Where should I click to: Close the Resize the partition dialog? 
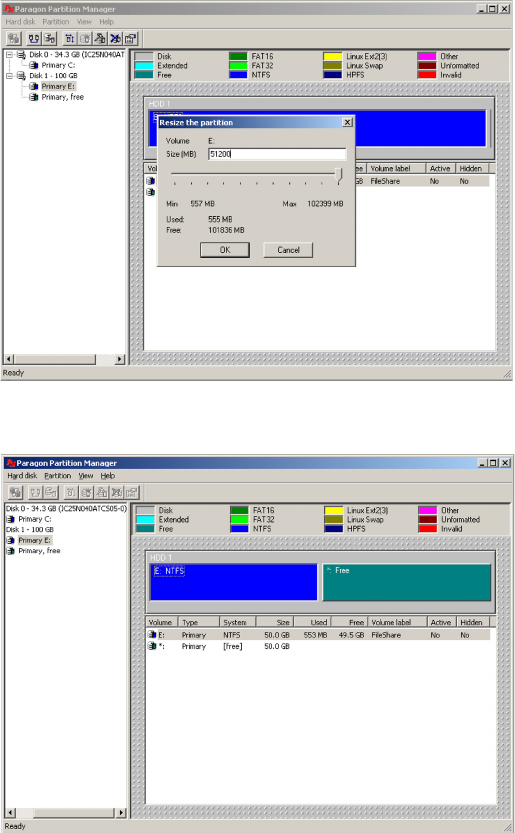pos(347,122)
